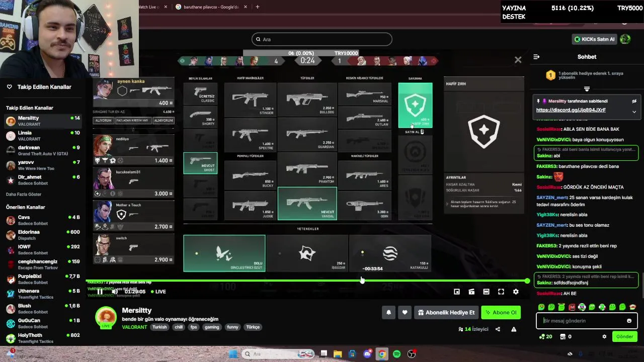The image size is (644, 362).
Task: Turn on notifications bell for Mersiltty
Action: click(388, 312)
